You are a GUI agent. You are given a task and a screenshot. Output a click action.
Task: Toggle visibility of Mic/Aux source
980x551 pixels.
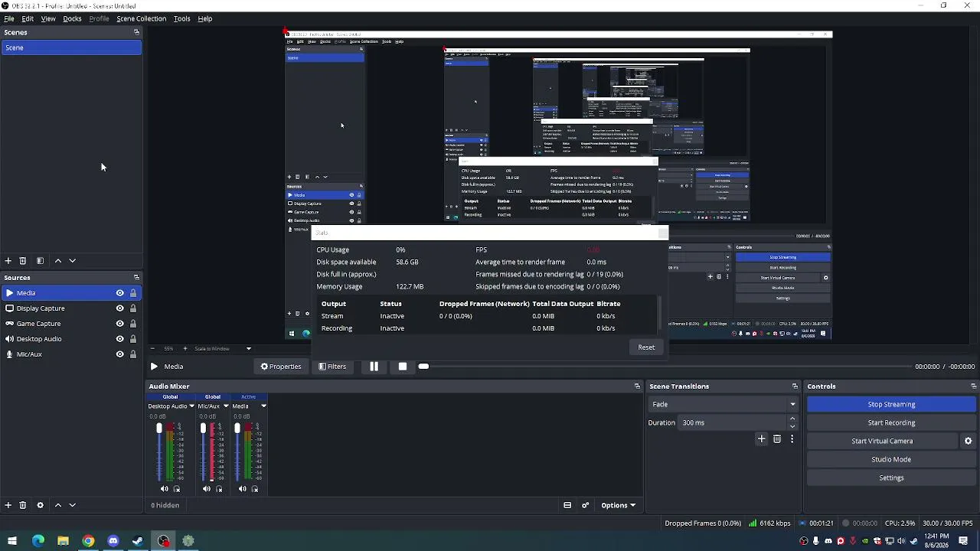119,354
